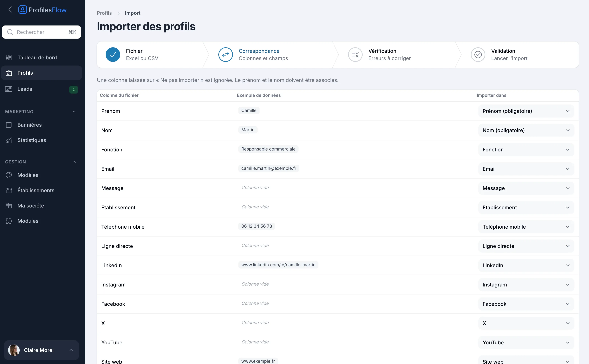
Task: Click the Modules puzzle icon
Action: click(x=9, y=221)
